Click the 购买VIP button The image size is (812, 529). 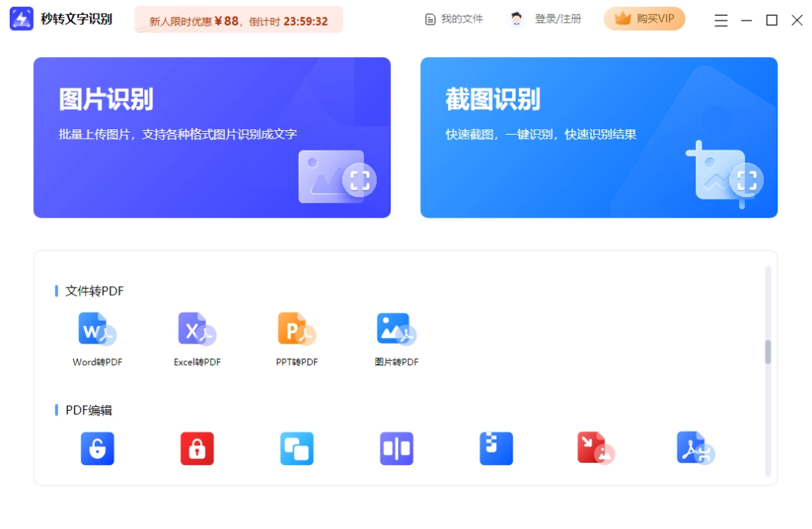[x=644, y=19]
